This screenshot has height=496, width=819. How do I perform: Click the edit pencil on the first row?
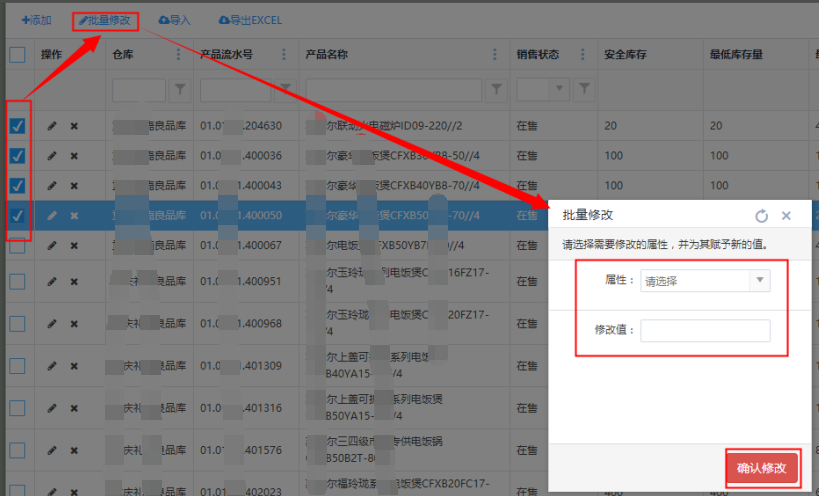[x=52, y=126]
